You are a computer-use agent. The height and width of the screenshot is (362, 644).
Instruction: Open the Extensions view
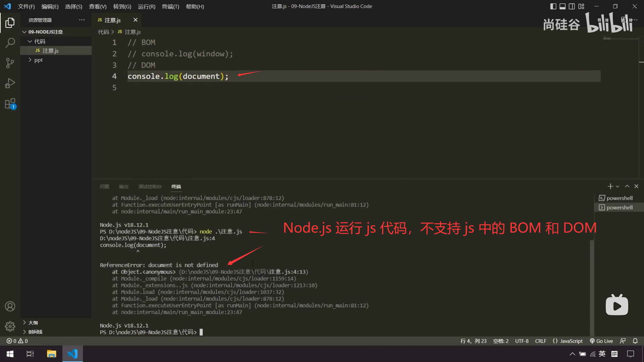(10, 104)
